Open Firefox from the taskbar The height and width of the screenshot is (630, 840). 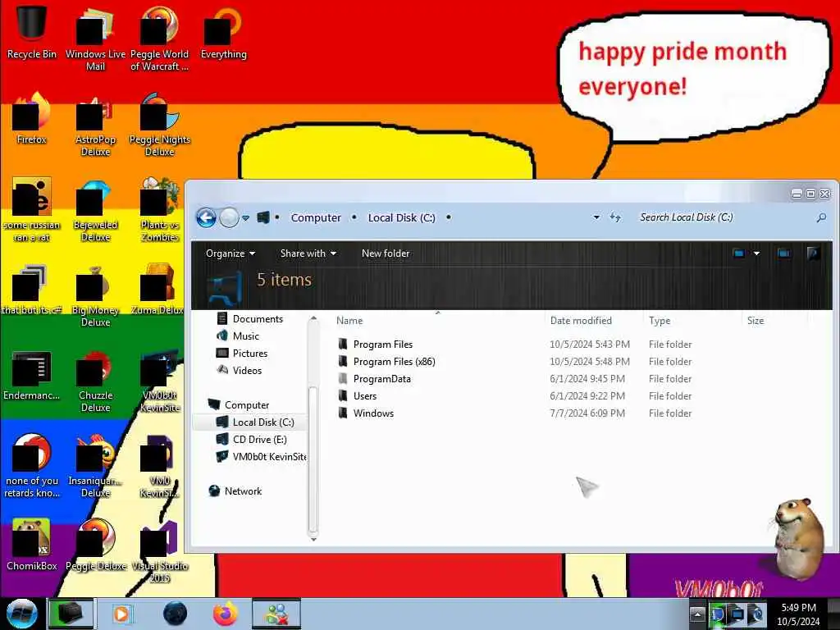pyautogui.click(x=226, y=614)
